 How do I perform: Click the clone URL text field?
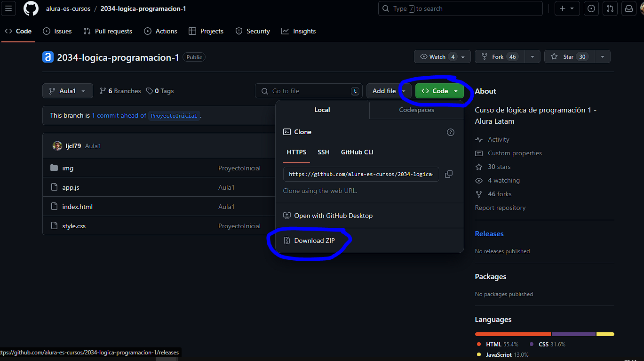(361, 174)
